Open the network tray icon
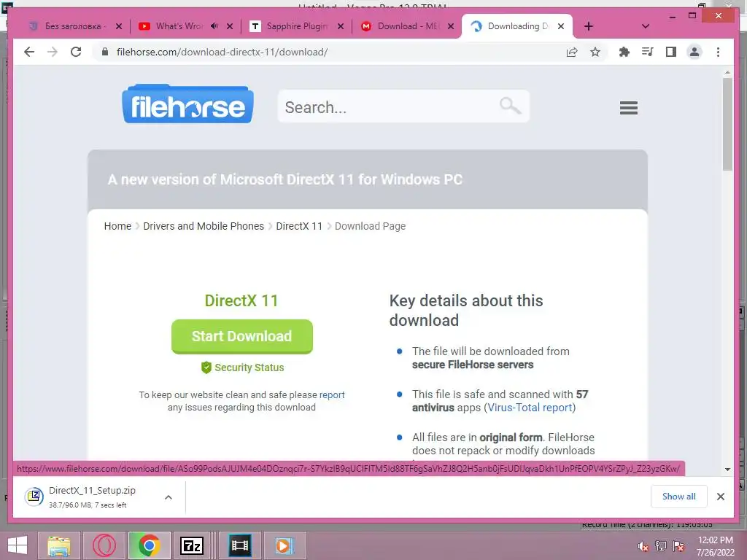This screenshot has width=747, height=560. pos(661,546)
